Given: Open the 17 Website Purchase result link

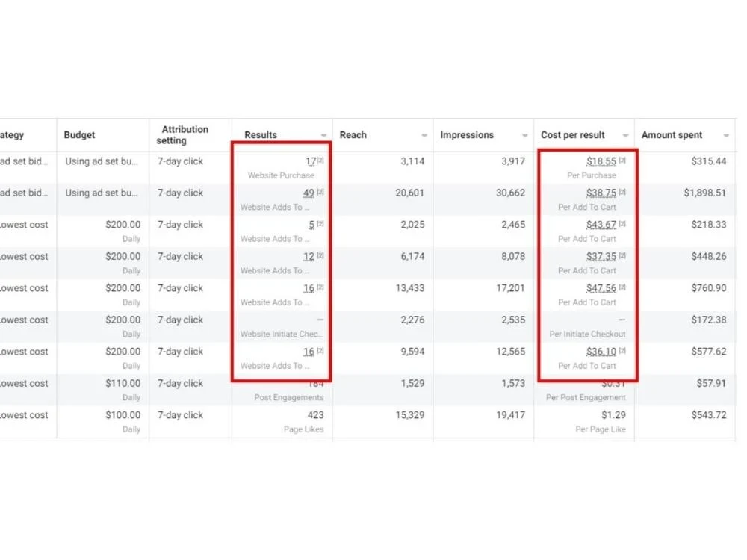Looking at the screenshot, I should pyautogui.click(x=311, y=161).
